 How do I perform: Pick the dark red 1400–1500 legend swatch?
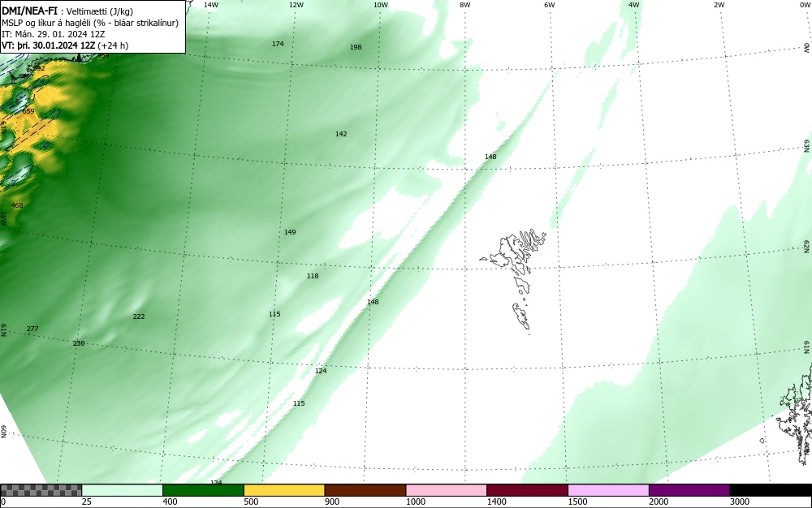coord(527,490)
